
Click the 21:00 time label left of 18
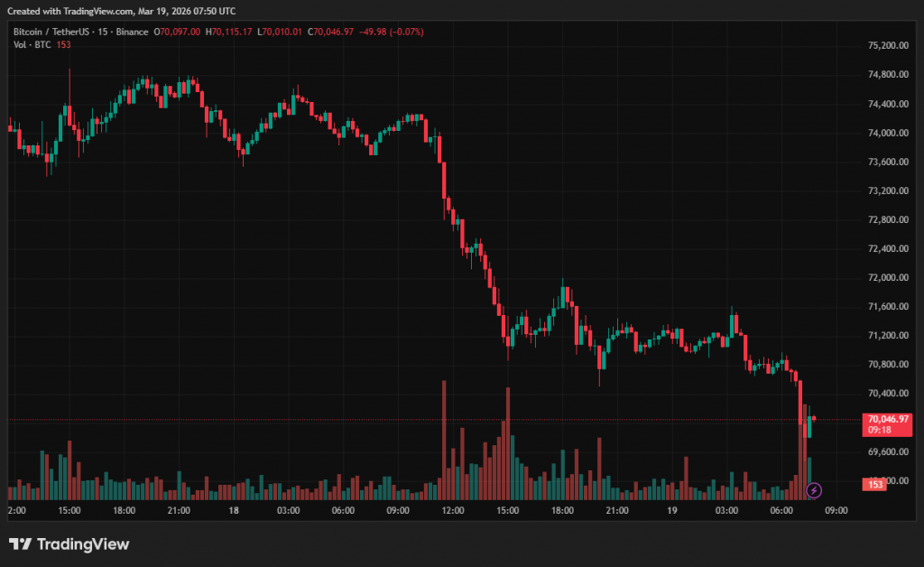tap(179, 510)
